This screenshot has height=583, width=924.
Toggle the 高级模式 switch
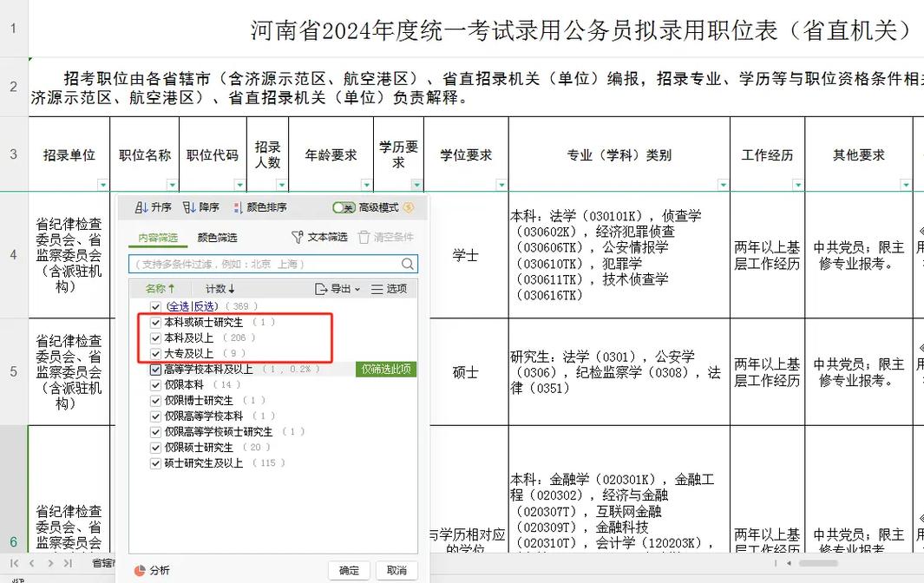coord(344,207)
